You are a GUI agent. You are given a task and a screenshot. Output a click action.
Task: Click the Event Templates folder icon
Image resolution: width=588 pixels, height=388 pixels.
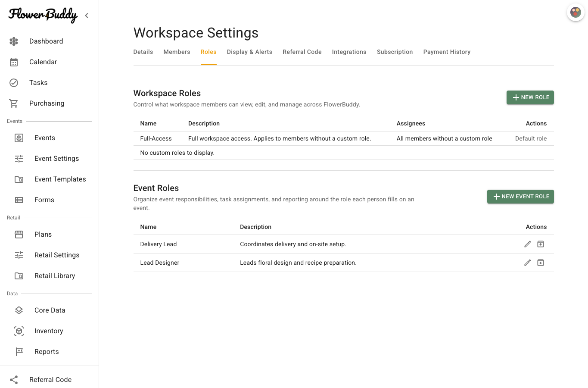pyautogui.click(x=19, y=179)
